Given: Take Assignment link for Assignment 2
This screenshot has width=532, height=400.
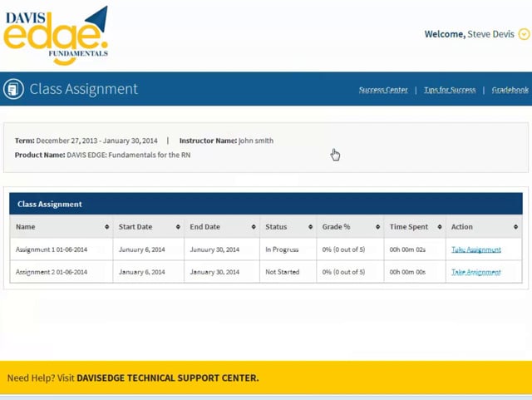Looking at the screenshot, I should click(476, 272).
